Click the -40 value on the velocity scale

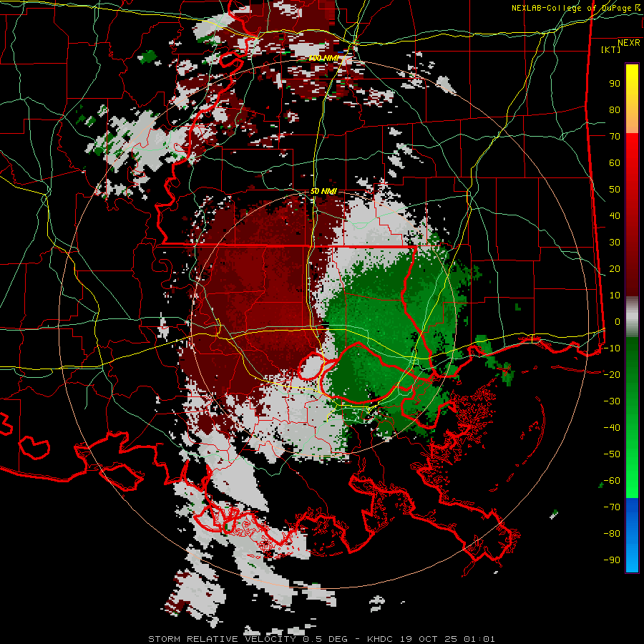coord(612,428)
